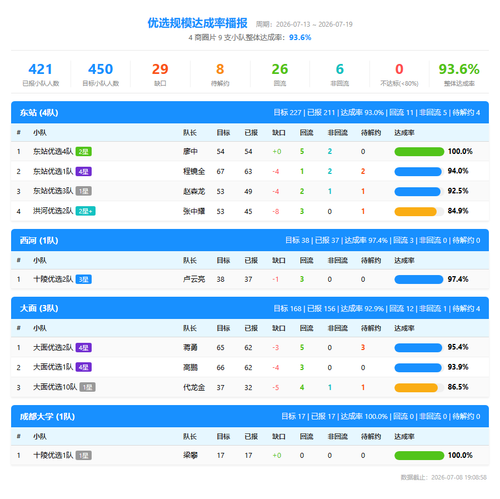
Task: Select the 东站优选3队 row name
Action: tap(53, 191)
